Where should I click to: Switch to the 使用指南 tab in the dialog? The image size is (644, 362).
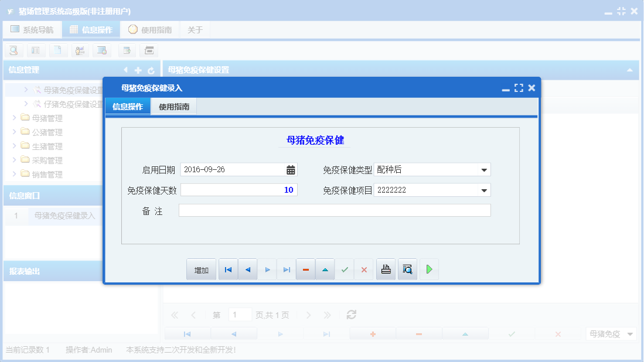click(x=173, y=106)
